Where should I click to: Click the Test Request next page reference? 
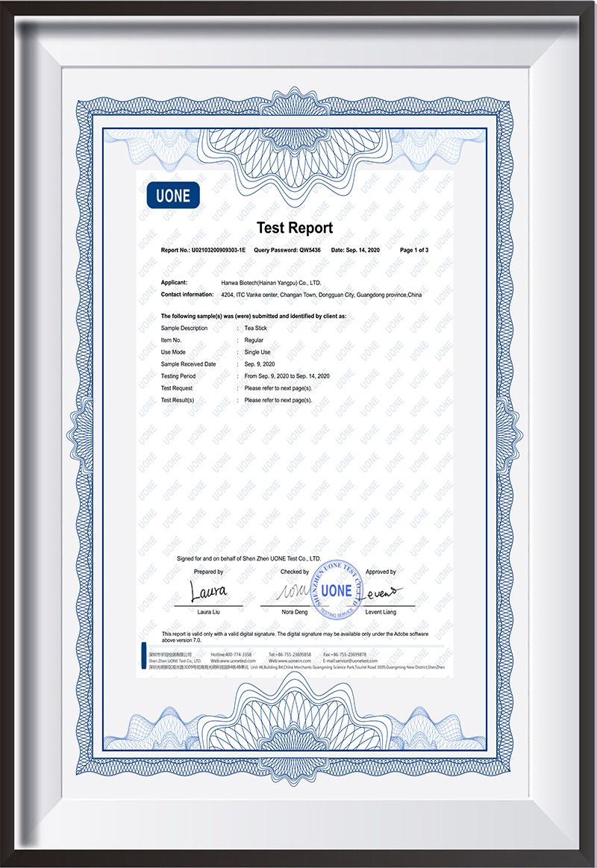278,388
